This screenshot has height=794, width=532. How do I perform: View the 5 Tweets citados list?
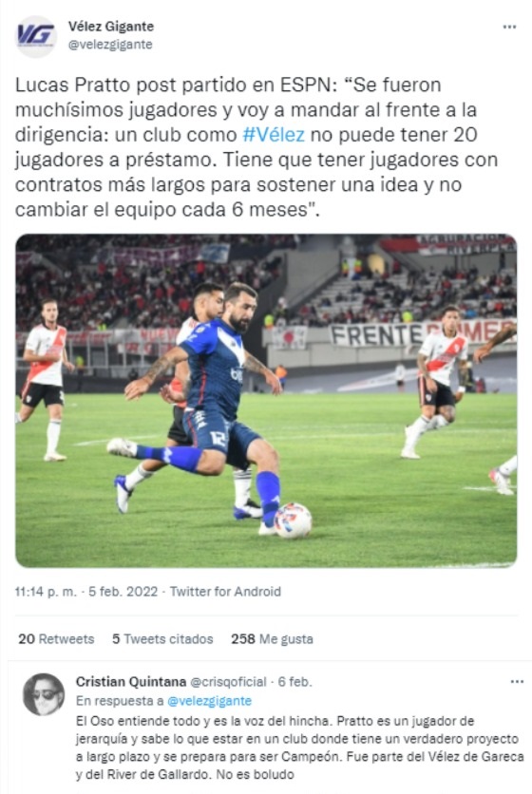[x=162, y=639]
